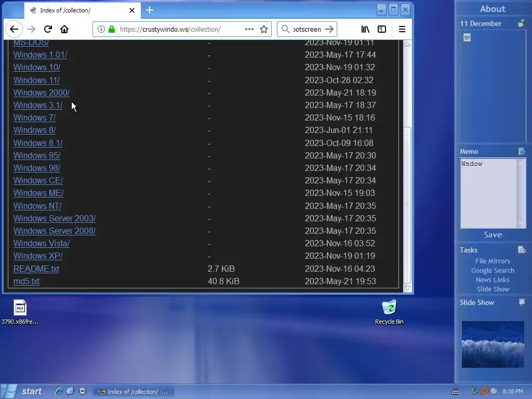532x399 pixels.
Task: Open the Windows NT/ directory
Action: pyautogui.click(x=37, y=206)
